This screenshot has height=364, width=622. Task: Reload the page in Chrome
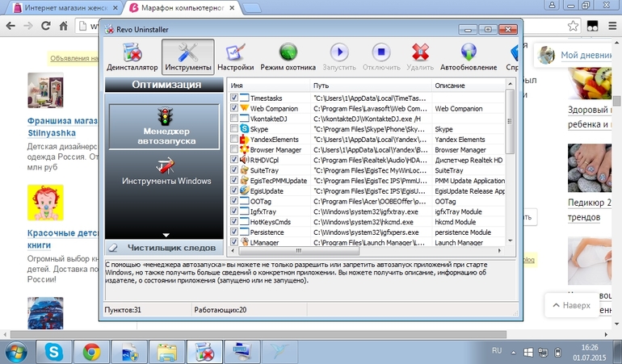[45, 26]
